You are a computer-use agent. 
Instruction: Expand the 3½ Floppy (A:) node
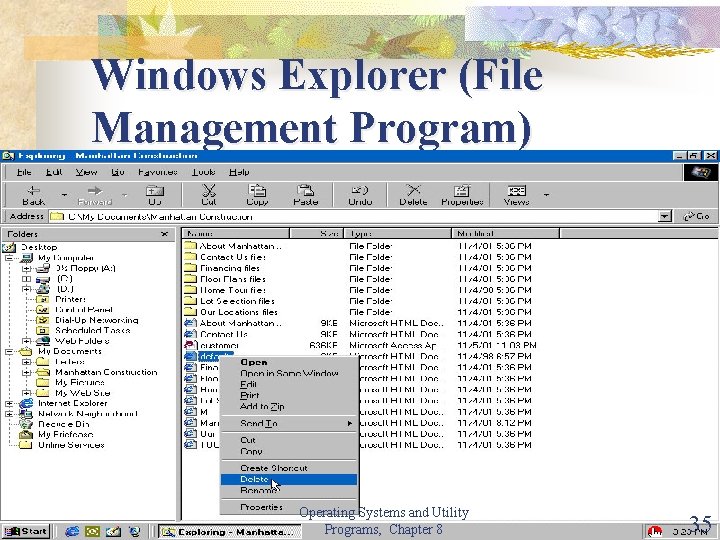(27, 268)
